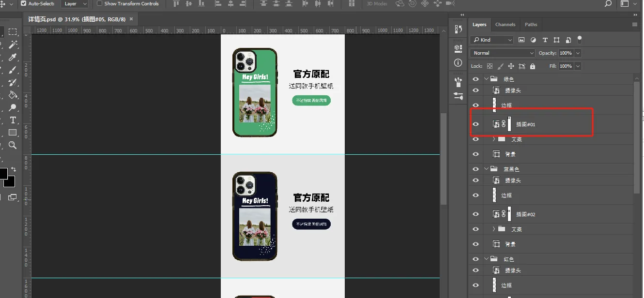Viewport: 644px width, 298px height.
Task: Select the Horizontal Type tool
Action: [x=13, y=120]
